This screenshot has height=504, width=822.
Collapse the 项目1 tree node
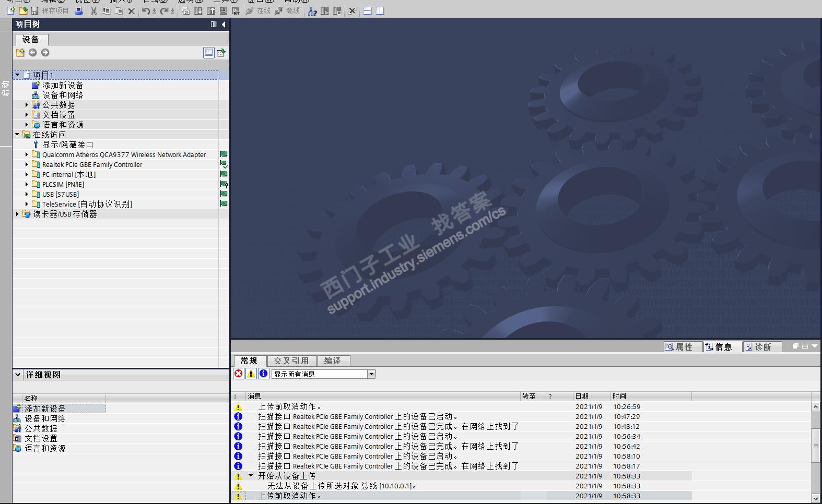pos(17,75)
